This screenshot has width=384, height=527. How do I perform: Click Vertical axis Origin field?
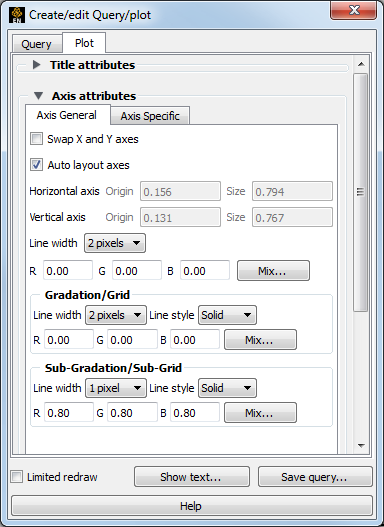click(x=180, y=217)
